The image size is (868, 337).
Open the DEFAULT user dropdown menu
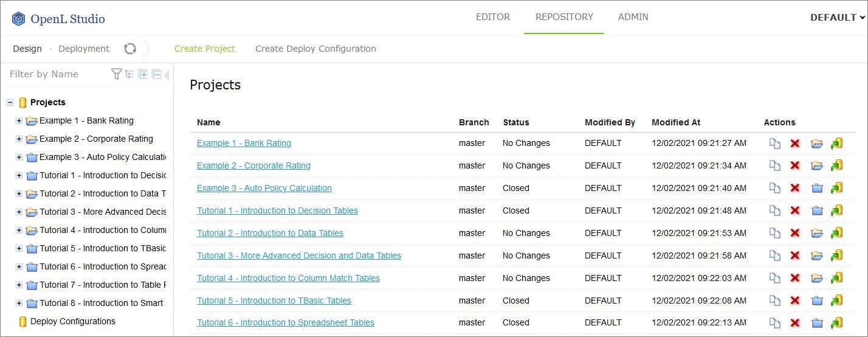tap(837, 18)
